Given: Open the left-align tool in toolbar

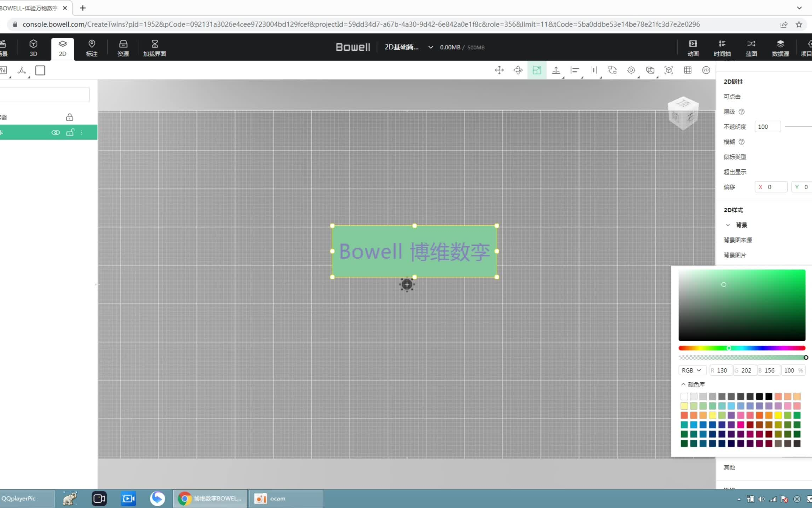Looking at the screenshot, I should coord(575,70).
